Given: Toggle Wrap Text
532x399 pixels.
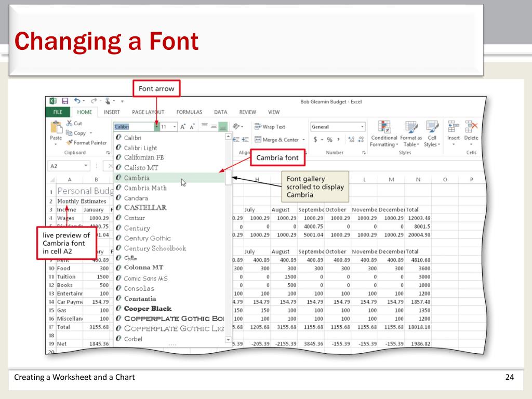Looking at the screenshot, I should click(x=270, y=127).
